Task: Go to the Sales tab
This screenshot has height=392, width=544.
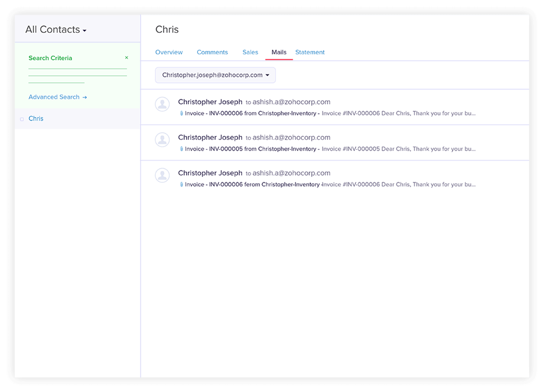Action: [250, 52]
